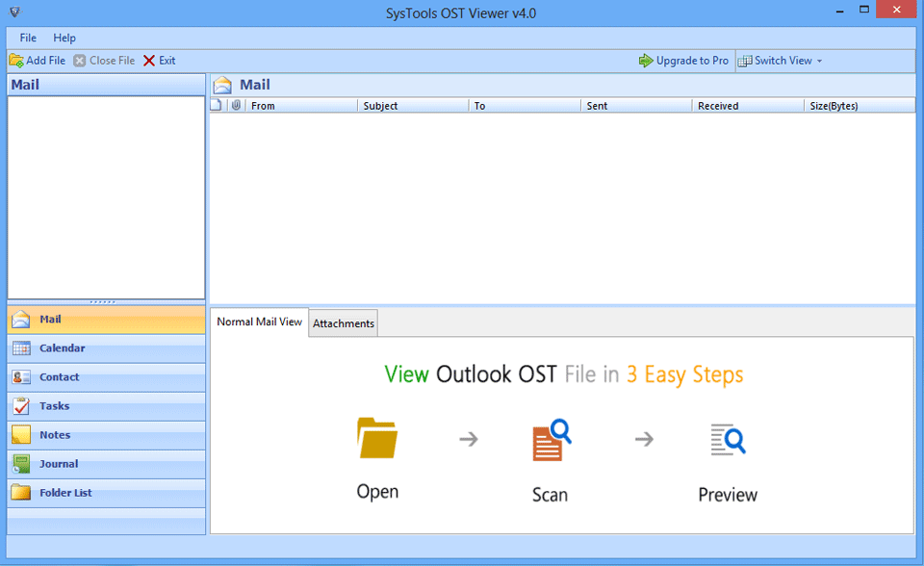Click the yellow Notes icon
Image resolution: width=924 pixels, height=566 pixels.
pos(21,434)
